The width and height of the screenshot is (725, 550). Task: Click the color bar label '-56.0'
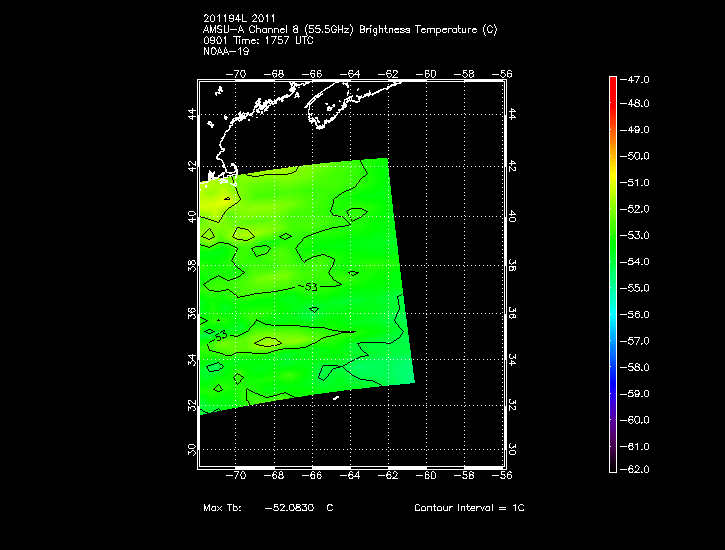[634, 315]
